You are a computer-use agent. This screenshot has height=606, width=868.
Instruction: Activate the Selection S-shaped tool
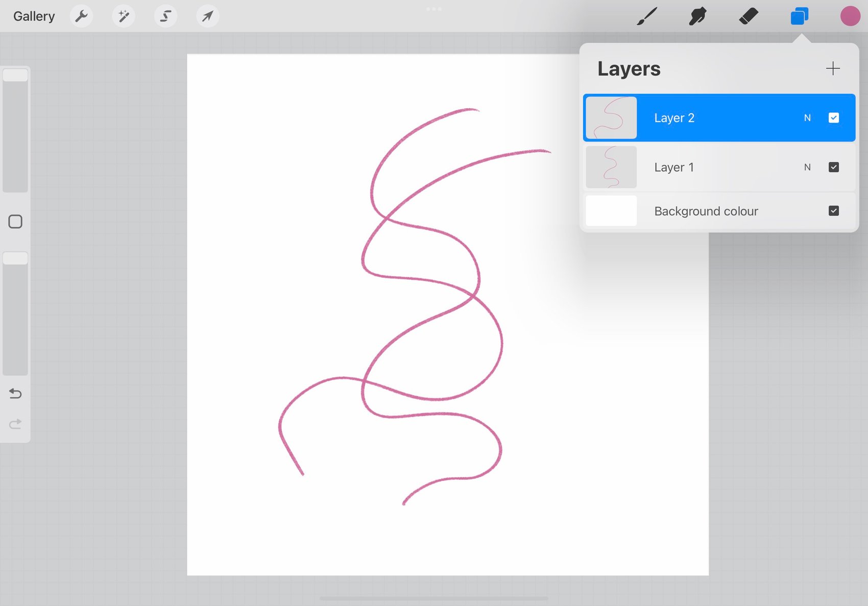click(165, 16)
